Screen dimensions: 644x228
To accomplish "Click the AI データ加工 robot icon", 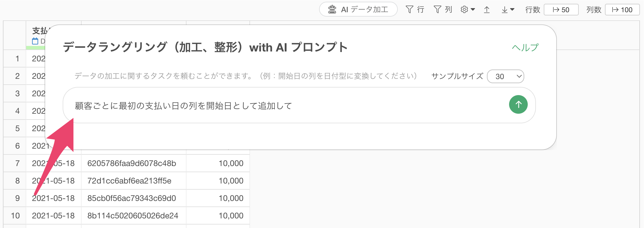I will point(332,9).
